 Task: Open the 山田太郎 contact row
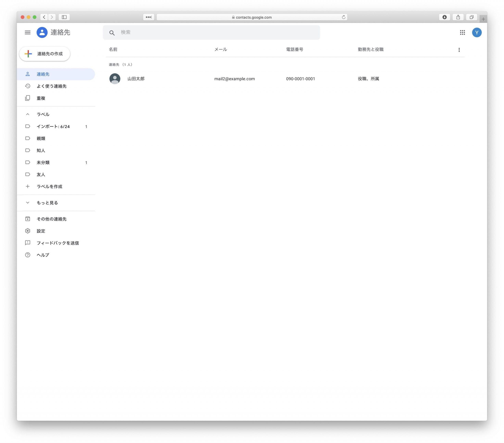click(136, 79)
